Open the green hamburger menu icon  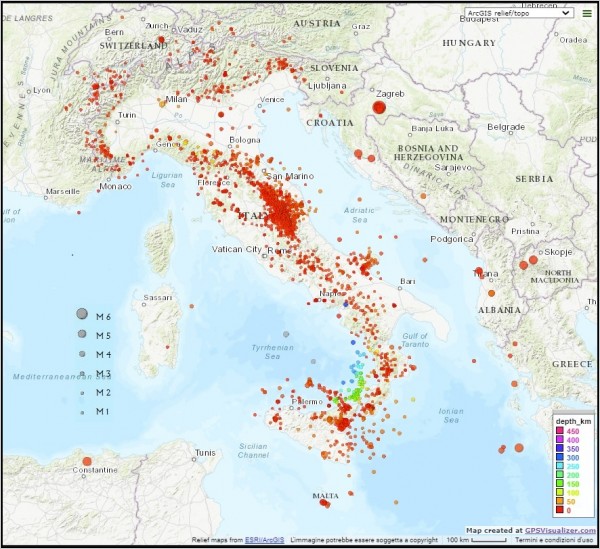point(587,13)
